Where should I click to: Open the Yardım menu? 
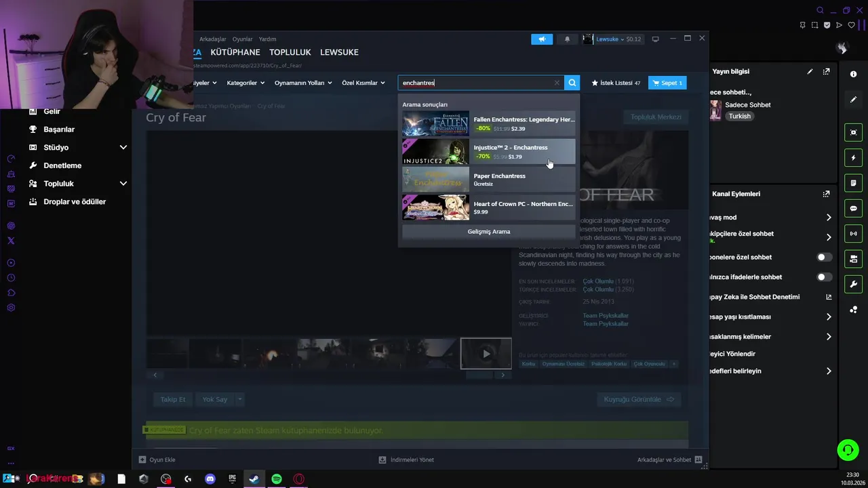(267, 39)
